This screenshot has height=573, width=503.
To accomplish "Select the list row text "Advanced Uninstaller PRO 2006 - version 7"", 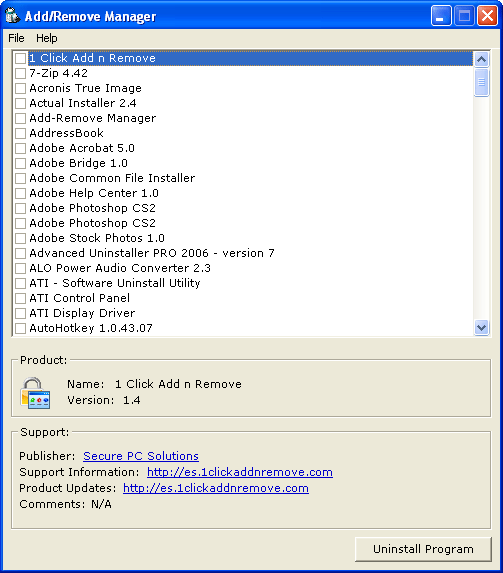I will tap(152, 253).
